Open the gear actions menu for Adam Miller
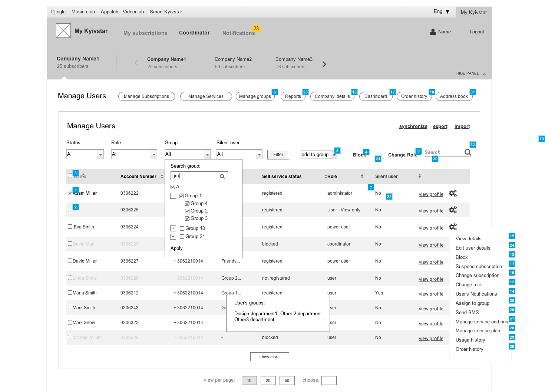The width and height of the screenshot is (545, 392). point(453,193)
